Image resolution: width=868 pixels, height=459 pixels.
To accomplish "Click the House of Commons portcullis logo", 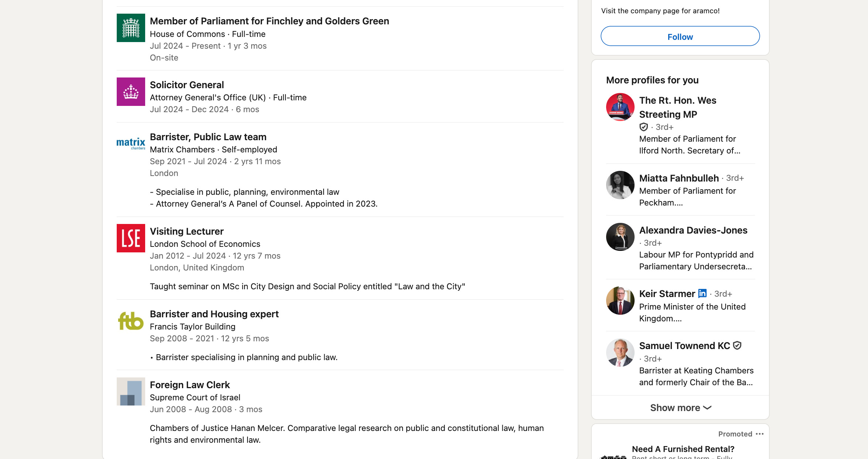I will pyautogui.click(x=131, y=28).
